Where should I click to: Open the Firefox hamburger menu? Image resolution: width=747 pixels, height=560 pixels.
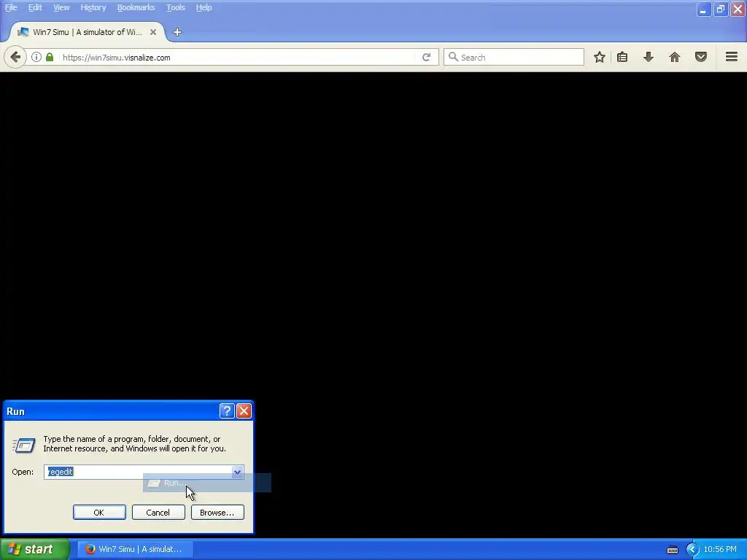tap(732, 57)
